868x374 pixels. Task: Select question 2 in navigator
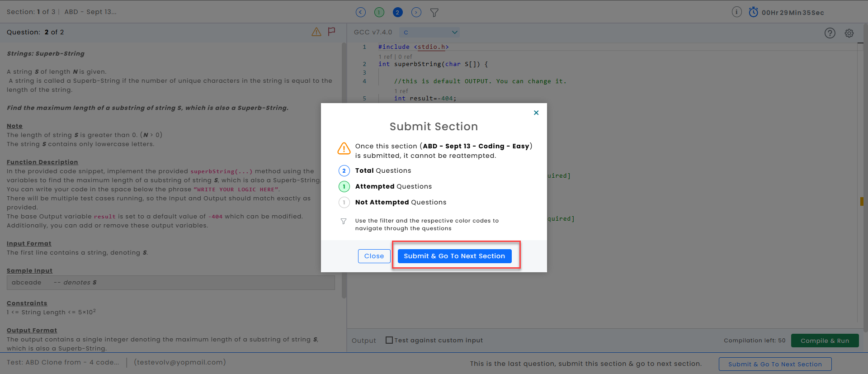point(397,12)
